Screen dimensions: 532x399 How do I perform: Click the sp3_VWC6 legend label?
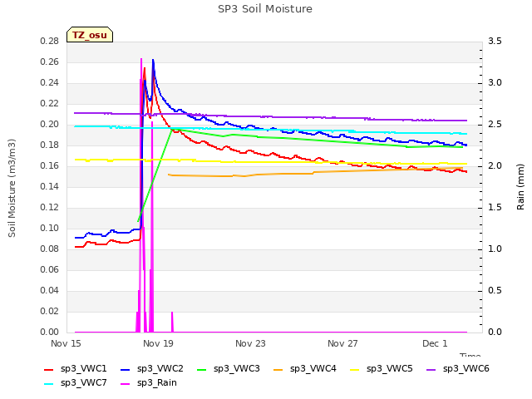465,368
